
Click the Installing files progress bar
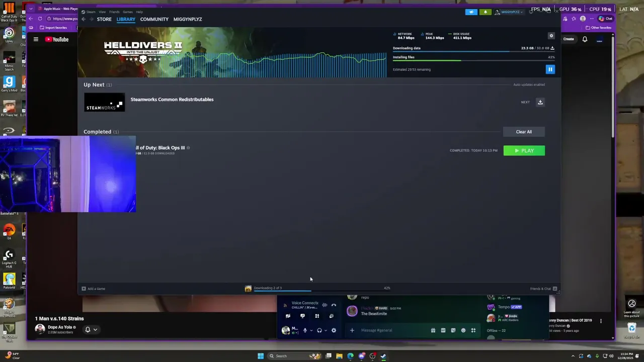(x=473, y=60)
